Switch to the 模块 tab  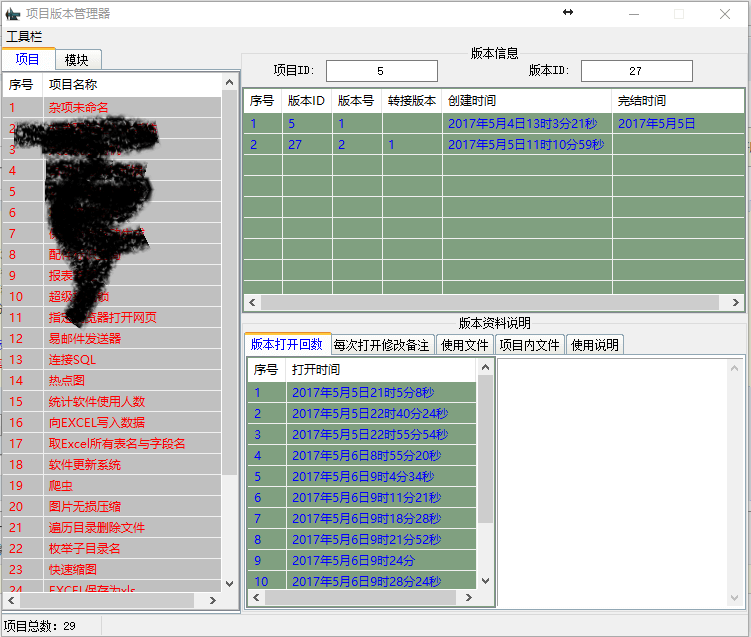(77, 60)
